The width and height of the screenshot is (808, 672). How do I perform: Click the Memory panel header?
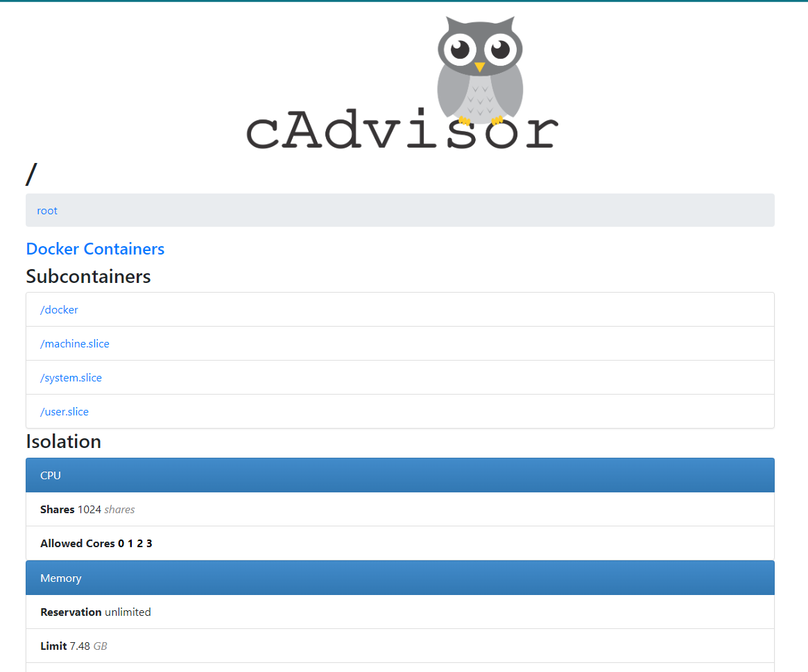pyautogui.click(x=400, y=578)
